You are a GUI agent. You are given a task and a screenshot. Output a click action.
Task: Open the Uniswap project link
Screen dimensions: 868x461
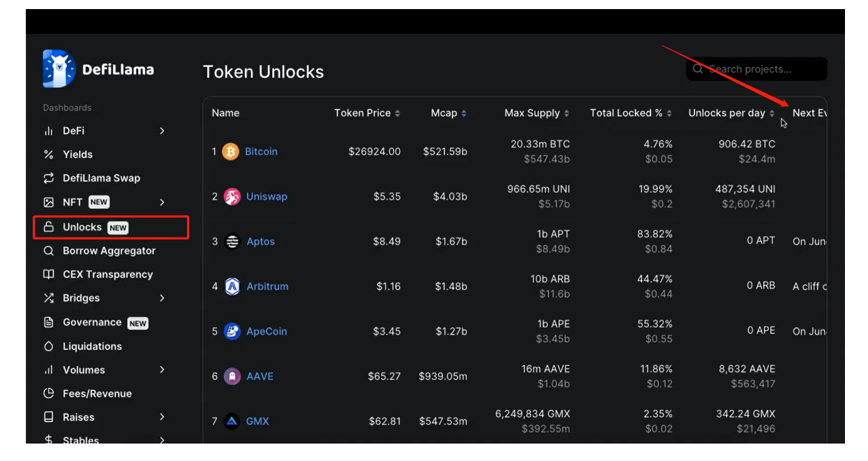pos(267,197)
